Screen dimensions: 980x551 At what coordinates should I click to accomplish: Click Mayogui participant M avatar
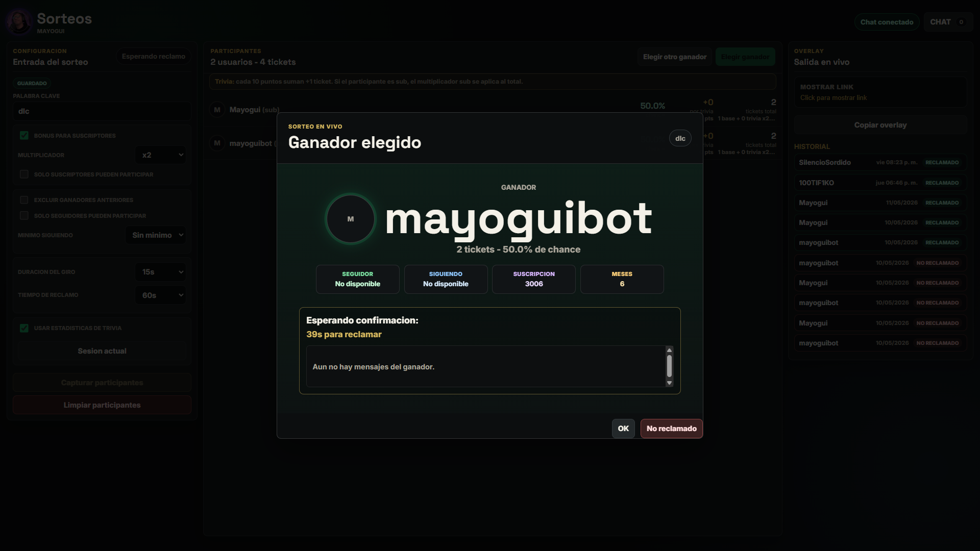[217, 110]
